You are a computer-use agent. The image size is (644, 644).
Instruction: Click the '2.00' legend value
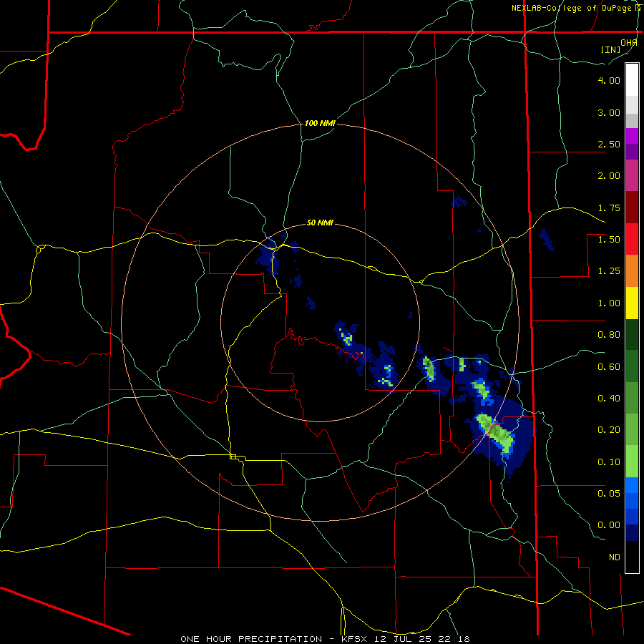click(x=609, y=176)
